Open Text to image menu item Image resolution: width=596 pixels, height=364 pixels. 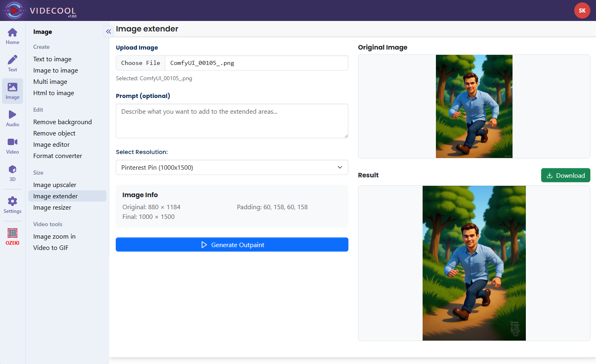point(52,59)
